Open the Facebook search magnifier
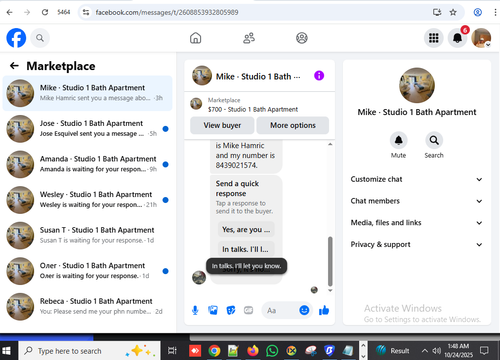 pyautogui.click(x=40, y=38)
